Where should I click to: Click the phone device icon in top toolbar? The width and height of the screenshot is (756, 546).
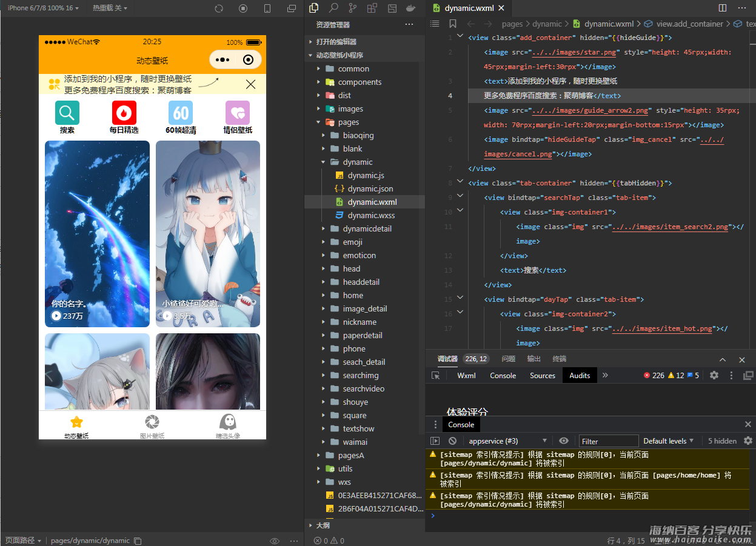pyautogui.click(x=267, y=8)
